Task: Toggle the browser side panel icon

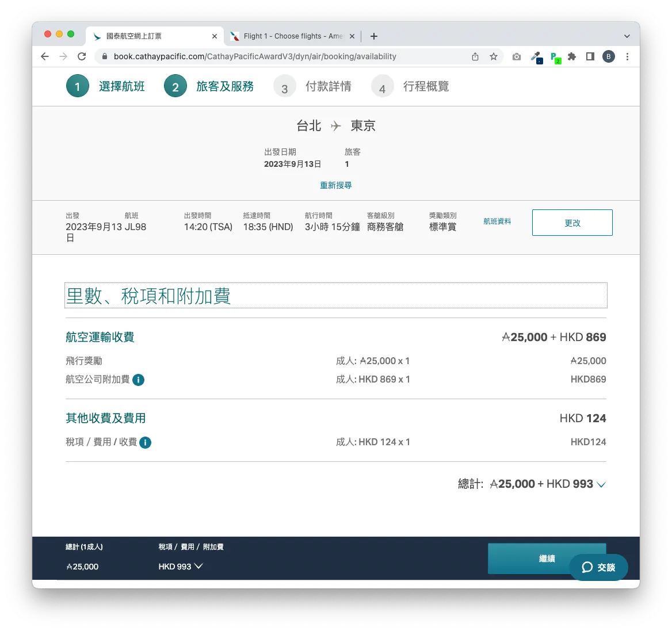Action: [x=590, y=56]
